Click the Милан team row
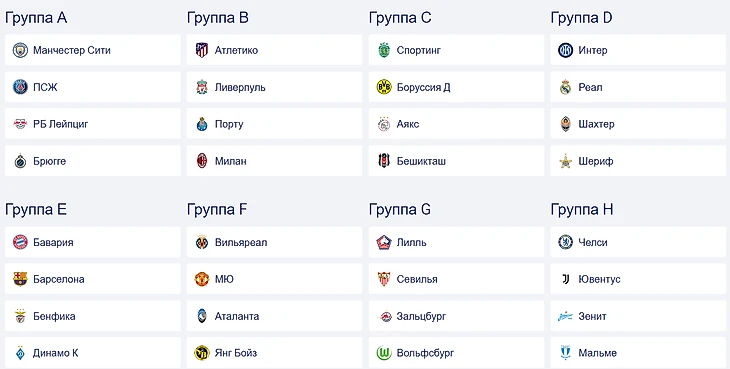 point(274,161)
